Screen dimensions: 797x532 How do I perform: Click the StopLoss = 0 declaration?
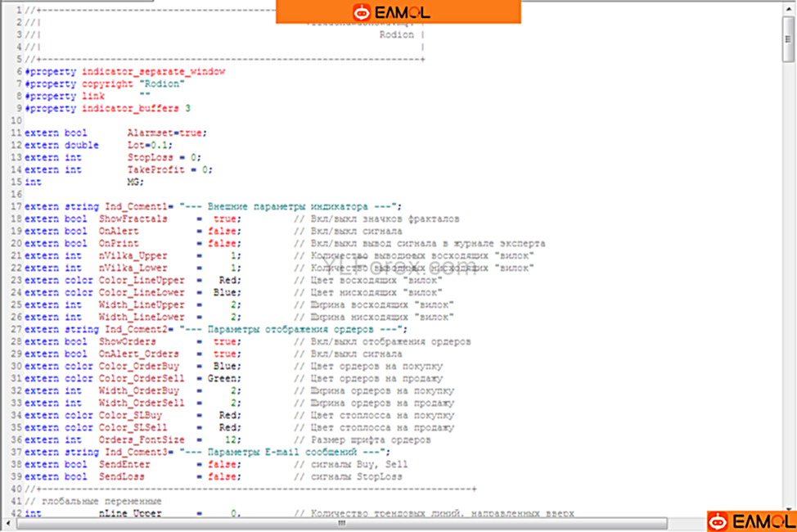[x=164, y=157]
